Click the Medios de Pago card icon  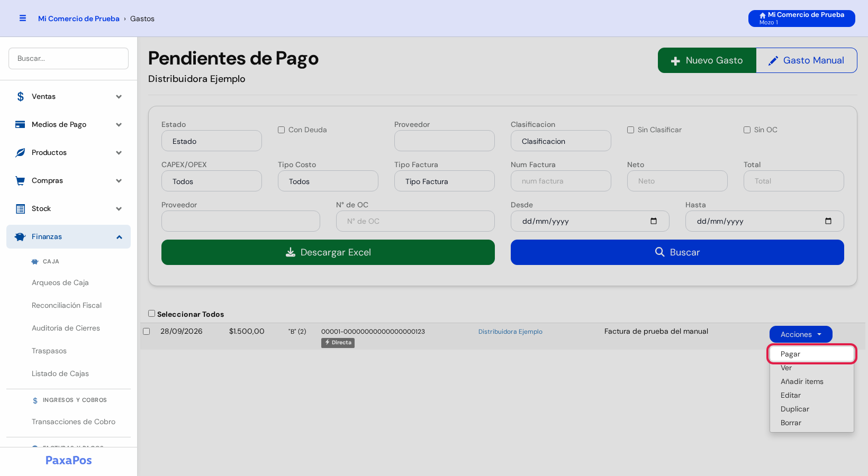coord(20,124)
